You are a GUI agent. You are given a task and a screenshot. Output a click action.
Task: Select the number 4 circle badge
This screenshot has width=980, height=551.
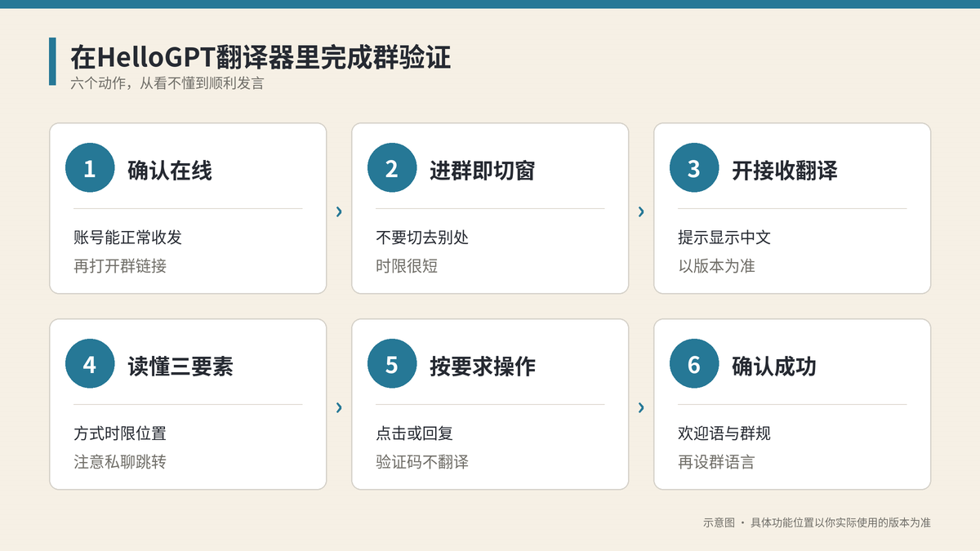90,364
